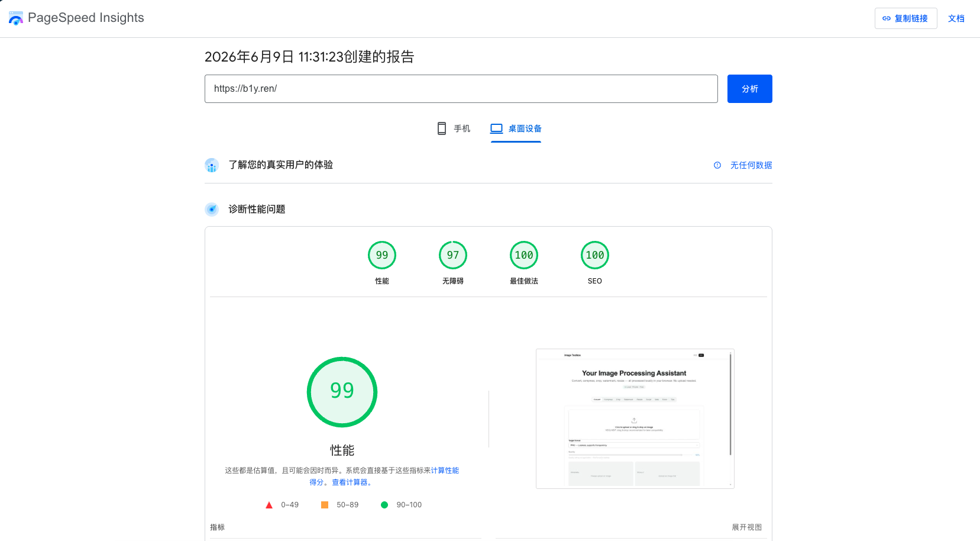This screenshot has width=980, height=541.
Task: Click the 诊断性能问题 heading
Action: 257,210
